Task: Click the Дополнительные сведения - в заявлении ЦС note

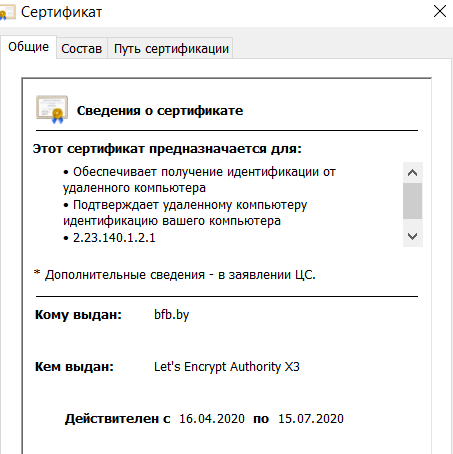Action: click(x=175, y=275)
